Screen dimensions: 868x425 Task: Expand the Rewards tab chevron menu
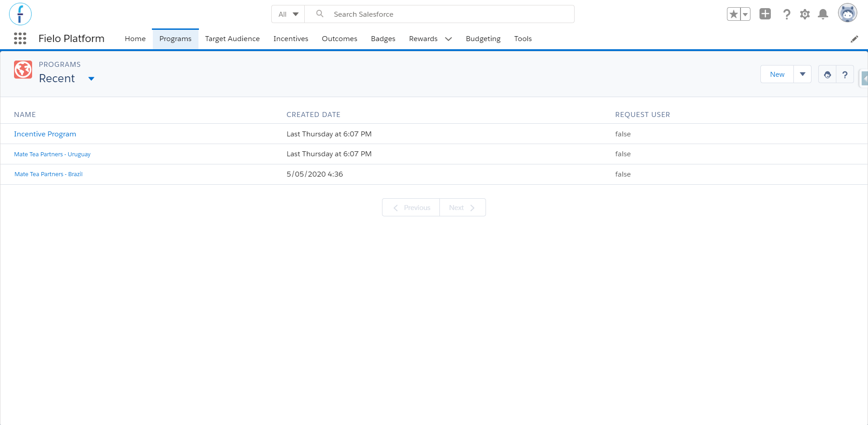[x=448, y=39]
